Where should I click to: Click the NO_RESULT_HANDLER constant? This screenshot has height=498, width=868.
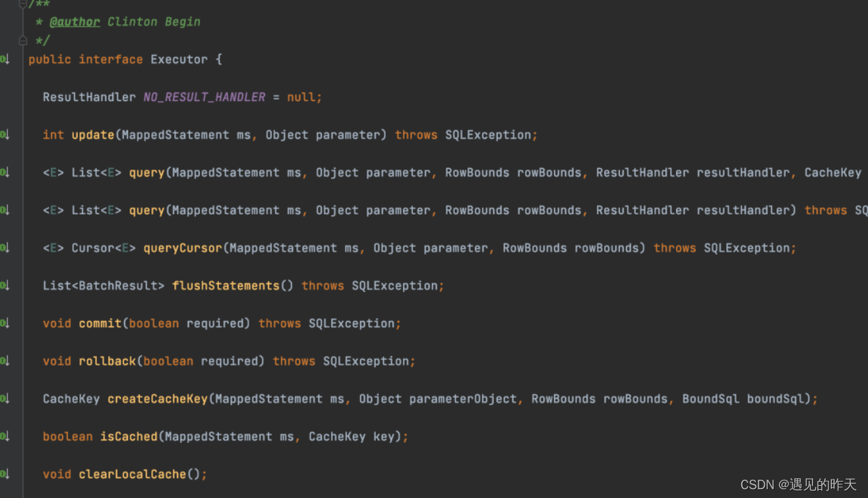coord(204,97)
